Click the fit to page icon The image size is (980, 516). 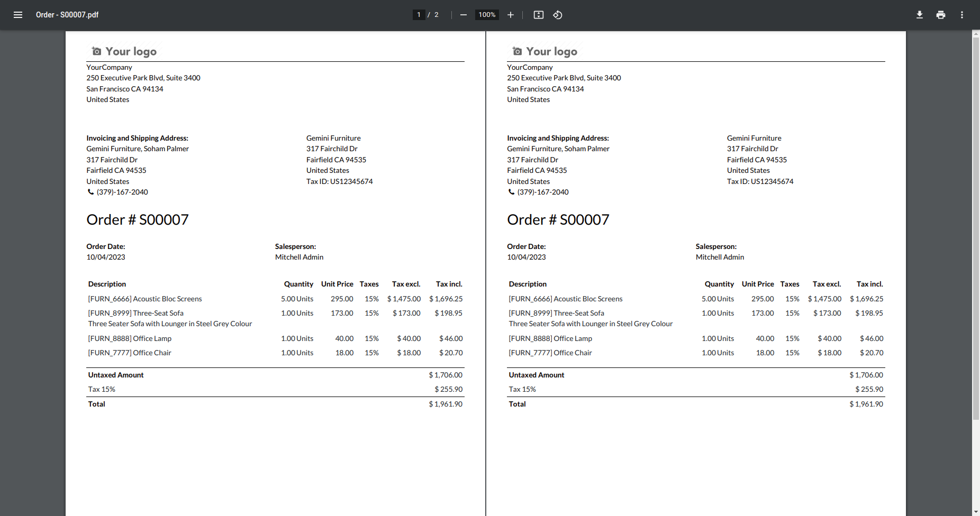tap(539, 15)
